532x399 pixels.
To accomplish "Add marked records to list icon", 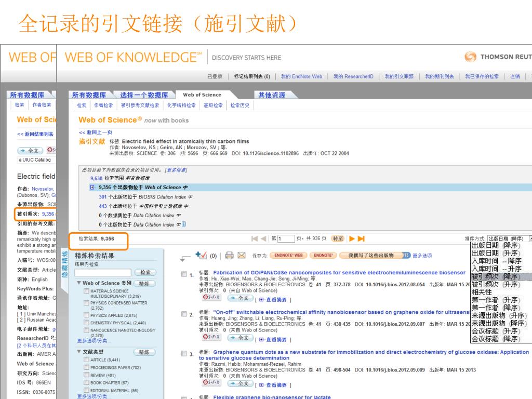I will 201,255.
